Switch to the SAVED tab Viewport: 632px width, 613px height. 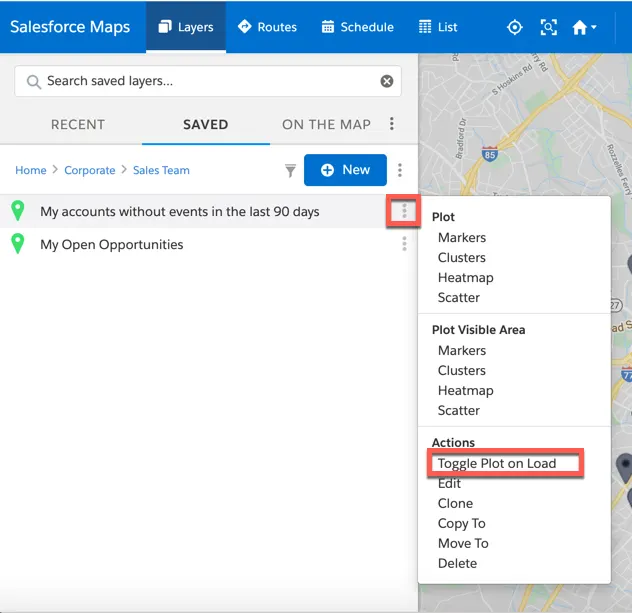206,125
